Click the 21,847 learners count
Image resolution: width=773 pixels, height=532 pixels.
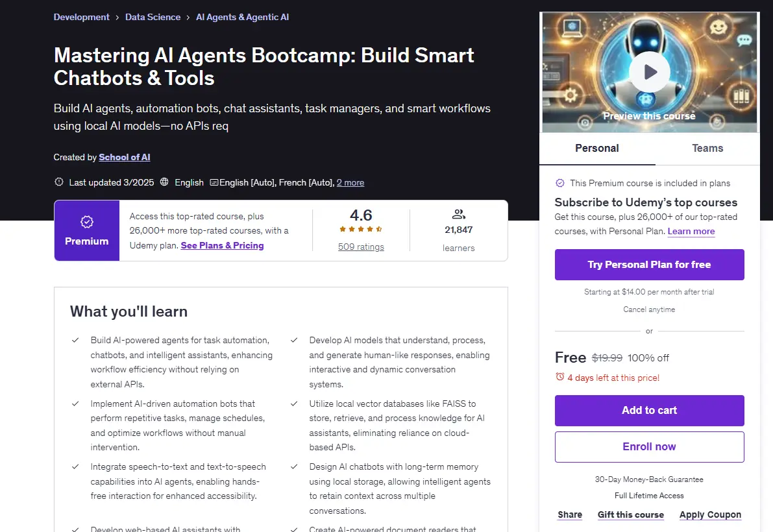pos(458,230)
